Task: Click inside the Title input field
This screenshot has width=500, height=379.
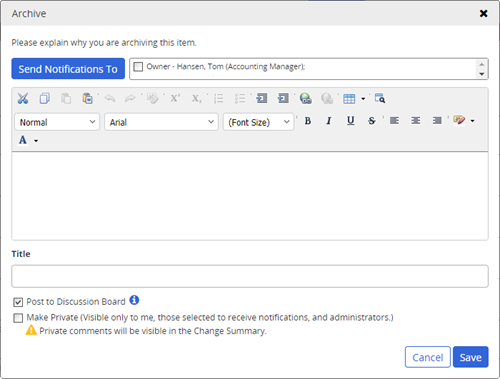Action: coord(250,276)
